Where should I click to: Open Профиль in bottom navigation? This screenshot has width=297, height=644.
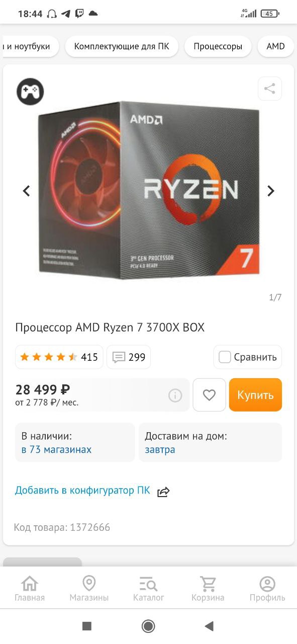[267, 589]
